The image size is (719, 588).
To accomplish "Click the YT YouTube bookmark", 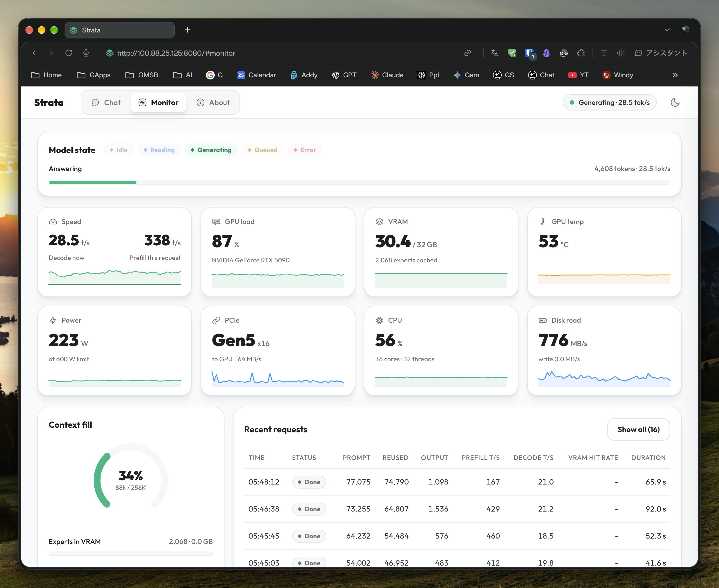I will (x=578, y=75).
